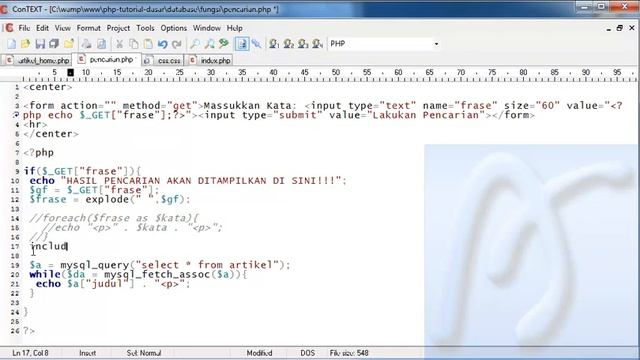Click the while mysql_fetch_assoc line
Viewport: 640px width, 360px height.
pyautogui.click(x=138, y=275)
